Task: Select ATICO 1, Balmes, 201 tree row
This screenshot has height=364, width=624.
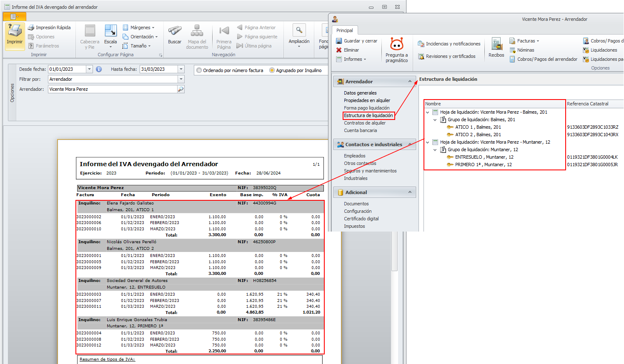Action: click(478, 127)
